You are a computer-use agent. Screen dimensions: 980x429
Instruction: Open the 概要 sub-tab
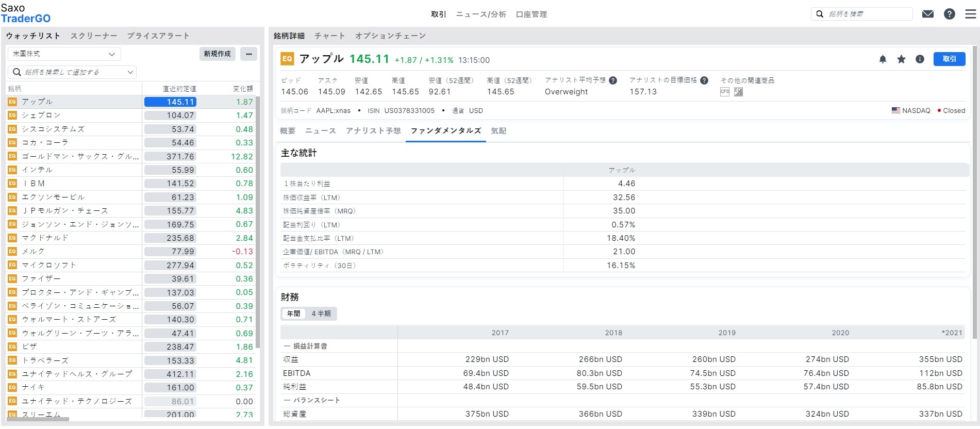288,131
